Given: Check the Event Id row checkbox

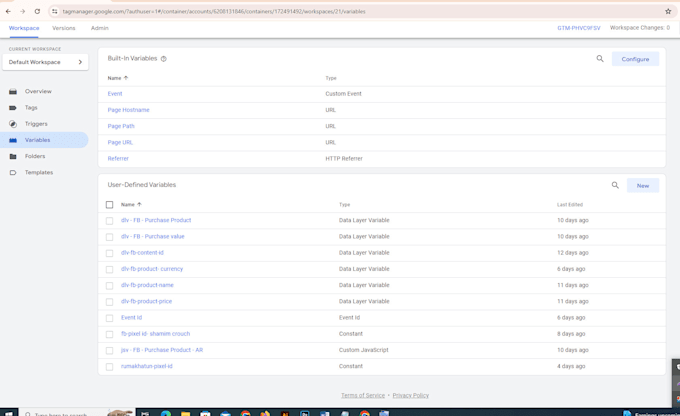Looking at the screenshot, I should pos(109,318).
